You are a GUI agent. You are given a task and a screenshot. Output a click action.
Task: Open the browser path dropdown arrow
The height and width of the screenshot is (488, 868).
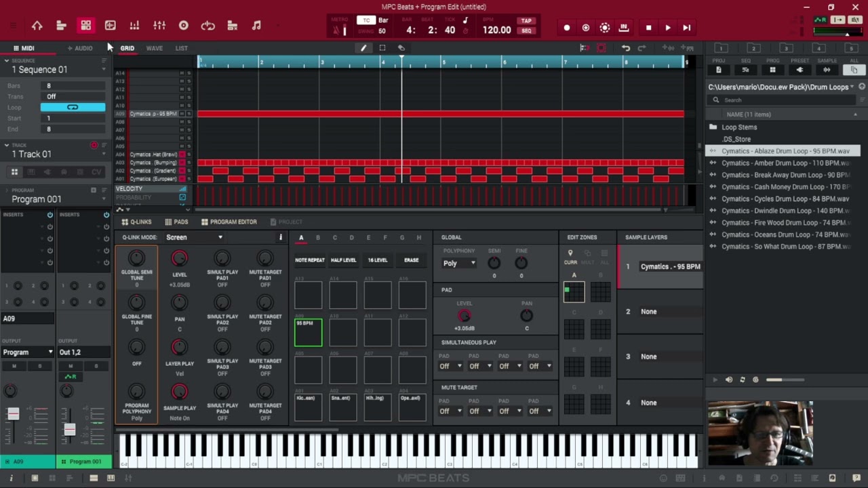click(x=852, y=87)
